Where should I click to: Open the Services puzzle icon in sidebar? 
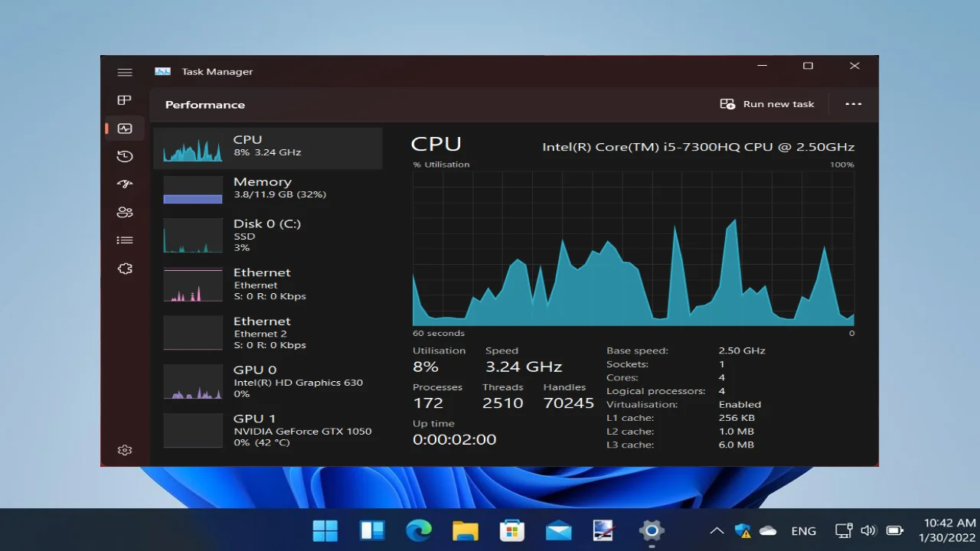pyautogui.click(x=125, y=269)
